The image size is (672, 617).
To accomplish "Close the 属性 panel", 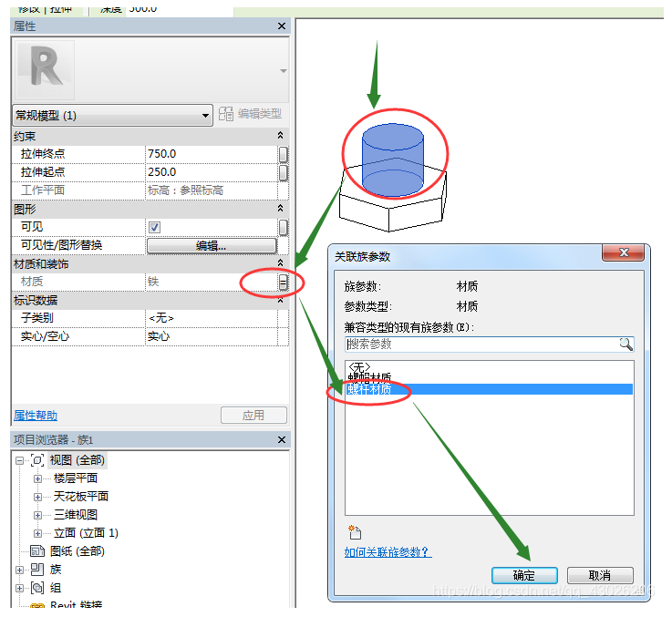I will click(x=282, y=26).
